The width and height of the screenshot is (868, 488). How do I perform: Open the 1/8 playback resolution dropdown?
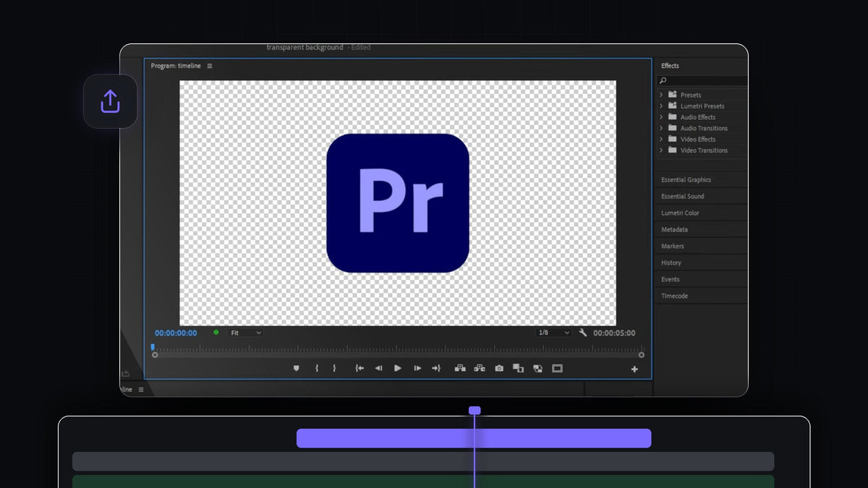click(x=553, y=333)
